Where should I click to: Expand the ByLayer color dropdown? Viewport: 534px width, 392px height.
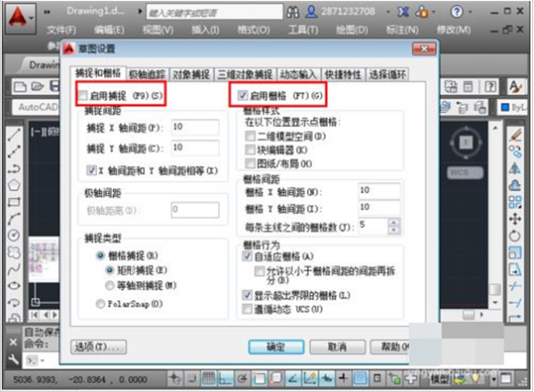[514, 108]
